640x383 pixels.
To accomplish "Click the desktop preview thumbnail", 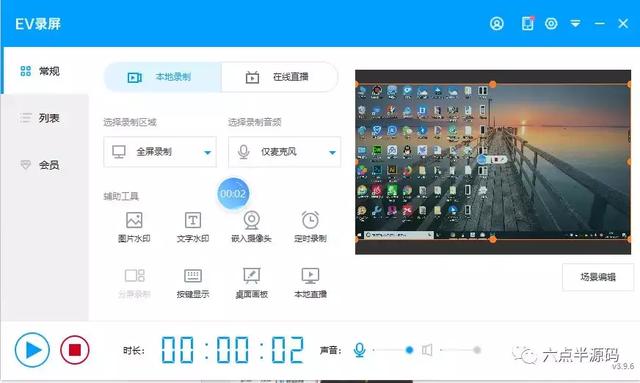I will [x=493, y=162].
